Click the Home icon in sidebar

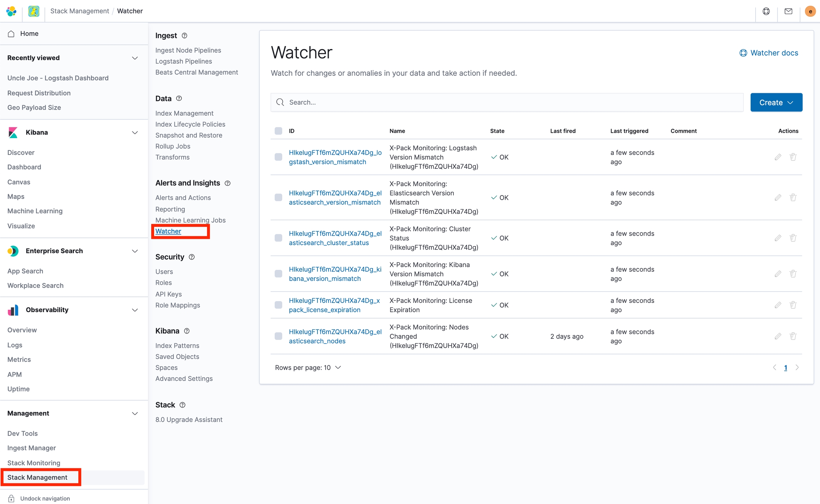[x=11, y=33]
